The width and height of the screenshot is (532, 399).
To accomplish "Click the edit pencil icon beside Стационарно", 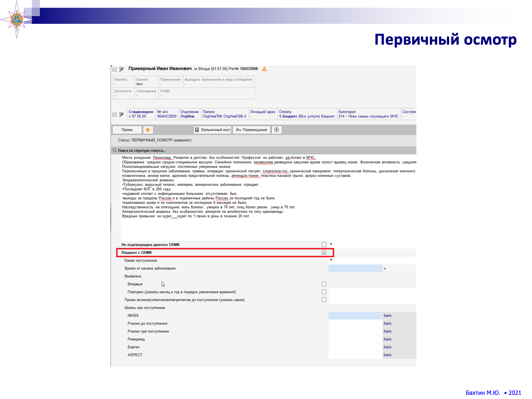I will point(121,114).
